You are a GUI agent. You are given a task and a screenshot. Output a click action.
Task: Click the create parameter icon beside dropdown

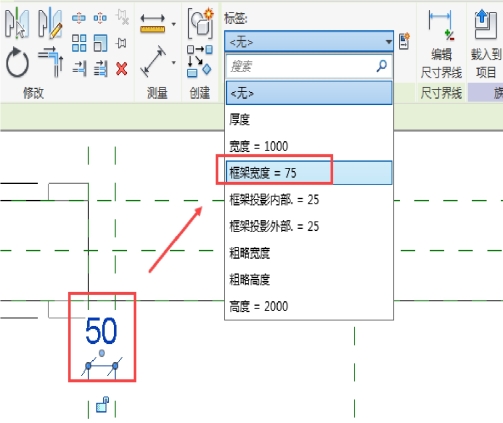[x=404, y=41]
